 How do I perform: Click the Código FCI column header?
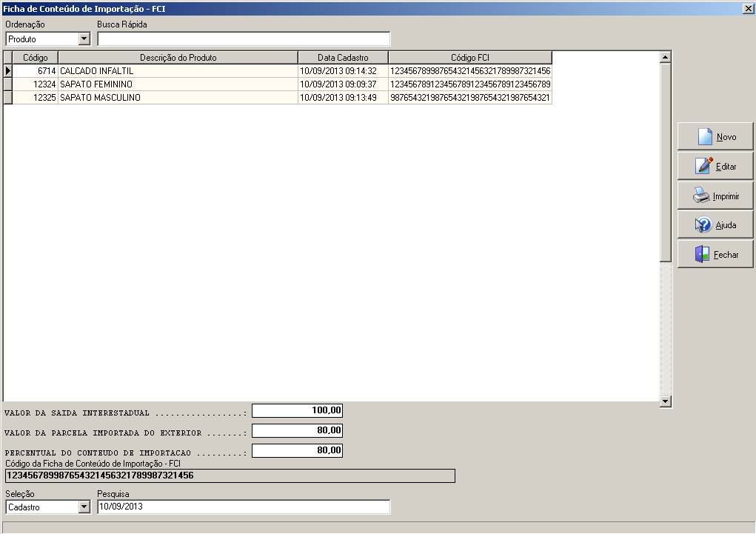pyautogui.click(x=470, y=58)
